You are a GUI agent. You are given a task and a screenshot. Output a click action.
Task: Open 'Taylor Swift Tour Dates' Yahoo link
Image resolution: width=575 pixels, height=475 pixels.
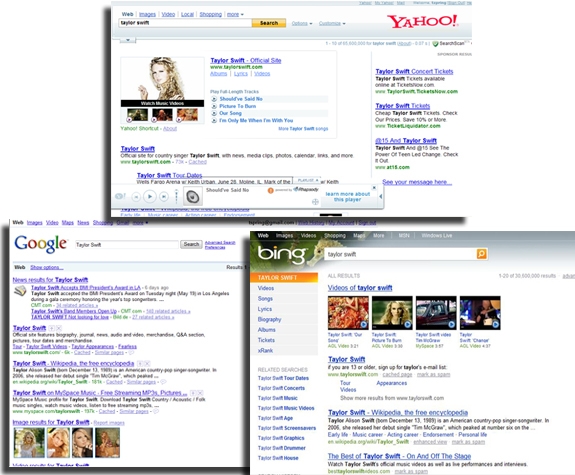169,175
